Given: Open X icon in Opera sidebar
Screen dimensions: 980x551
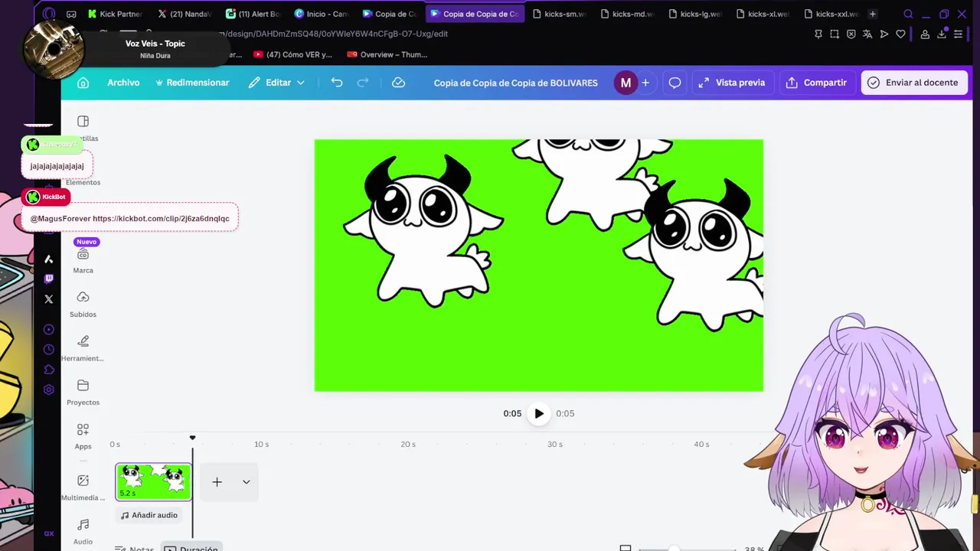Looking at the screenshot, I should (49, 299).
